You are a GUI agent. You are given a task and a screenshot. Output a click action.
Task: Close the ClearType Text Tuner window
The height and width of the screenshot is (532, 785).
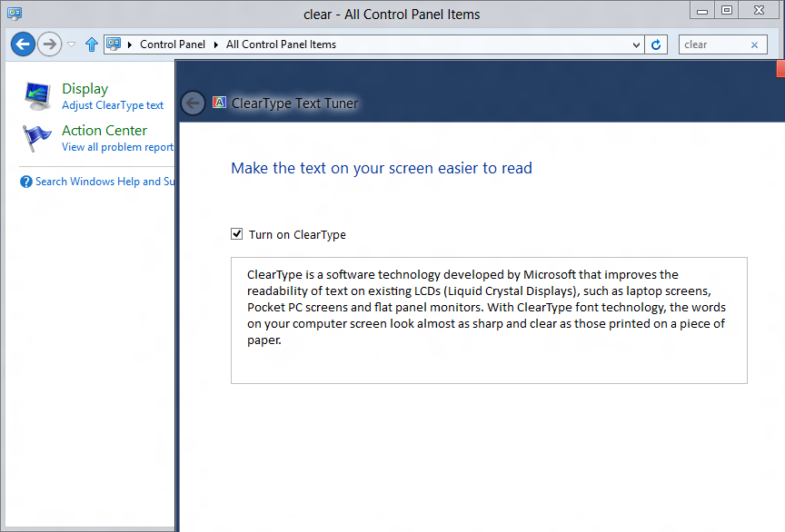(780, 69)
